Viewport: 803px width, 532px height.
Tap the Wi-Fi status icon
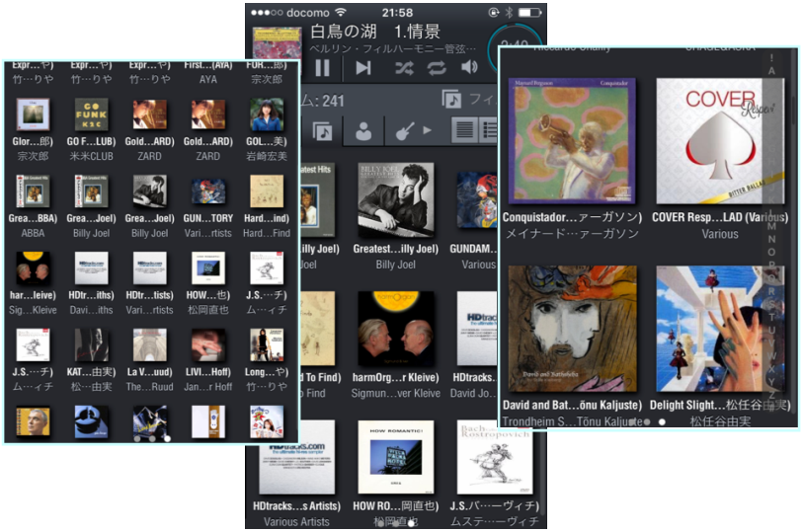tap(341, 12)
